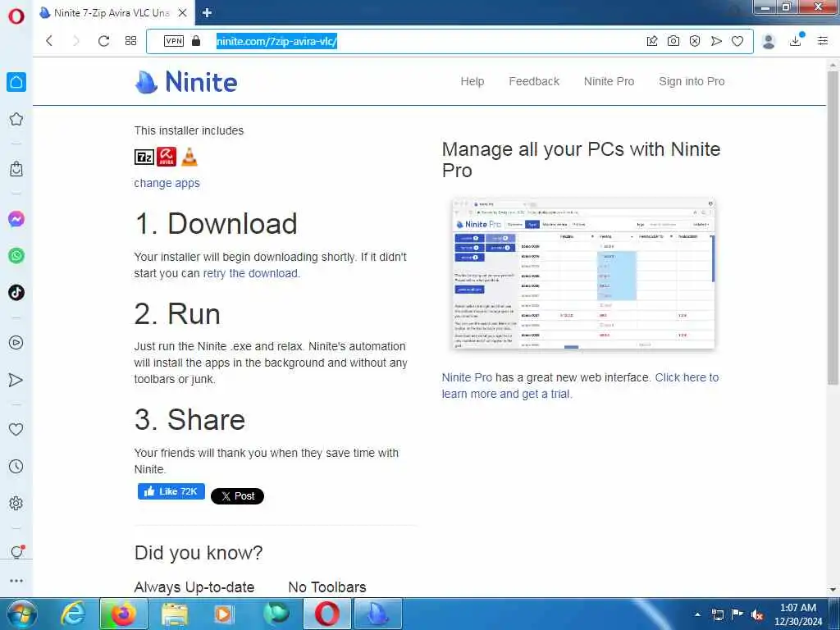Open sidebar Home button
Screen dimensions: 840x630
coord(16,82)
